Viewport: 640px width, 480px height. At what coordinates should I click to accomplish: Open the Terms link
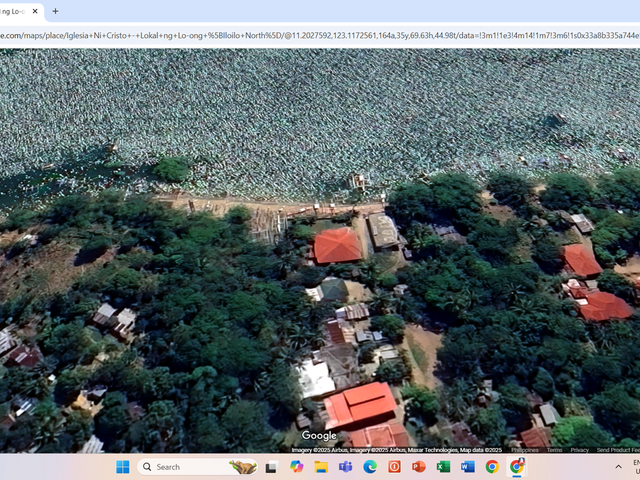point(554,450)
